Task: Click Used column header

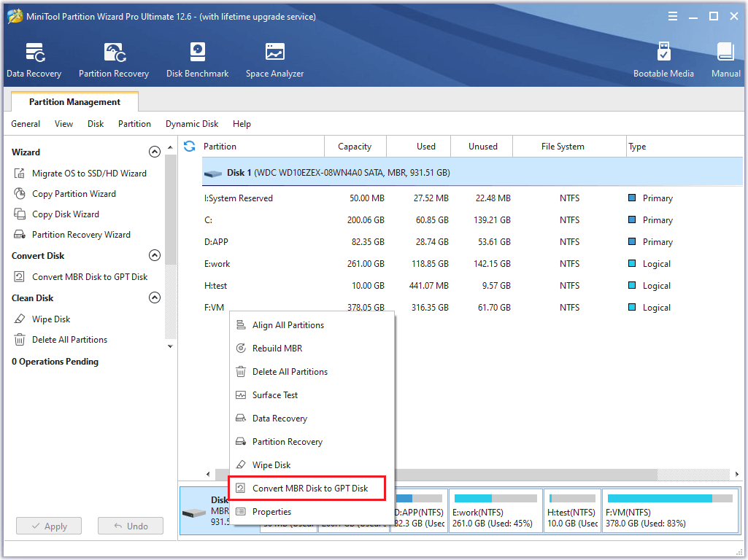Action: tap(418, 147)
